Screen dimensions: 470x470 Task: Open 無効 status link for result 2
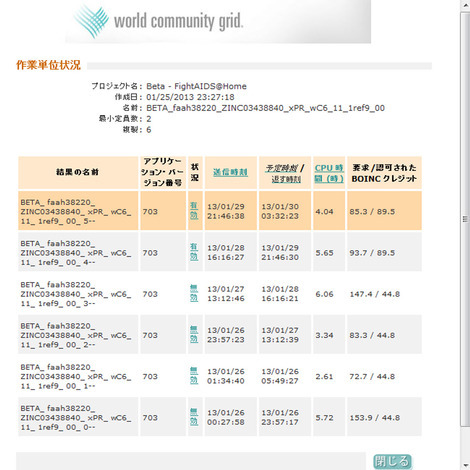point(194,334)
